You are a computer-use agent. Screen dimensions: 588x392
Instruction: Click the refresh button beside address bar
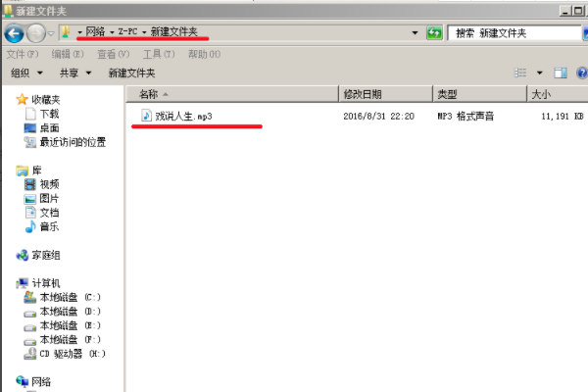[x=434, y=33]
